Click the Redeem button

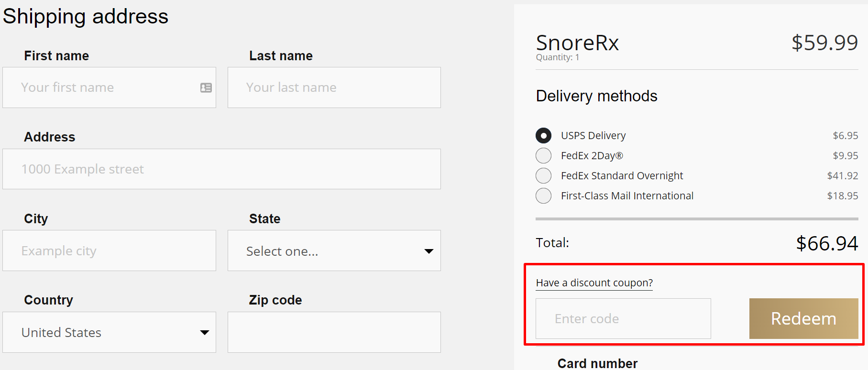803,318
